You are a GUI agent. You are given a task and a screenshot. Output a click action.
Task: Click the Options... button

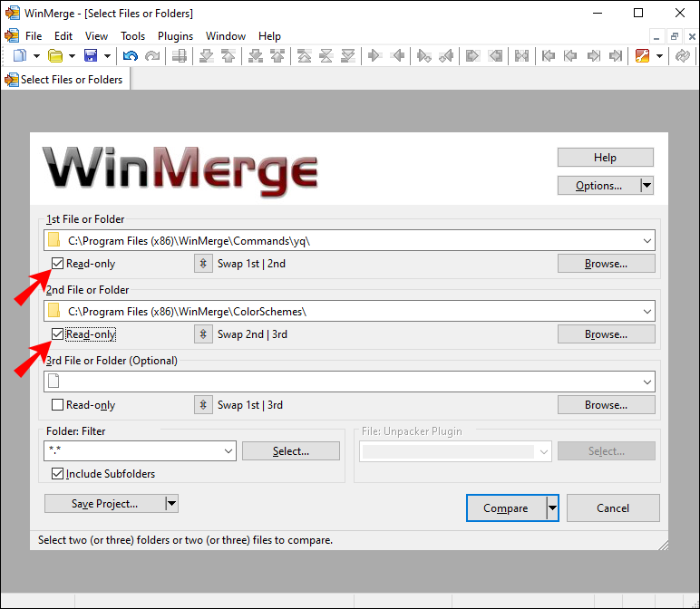point(598,186)
